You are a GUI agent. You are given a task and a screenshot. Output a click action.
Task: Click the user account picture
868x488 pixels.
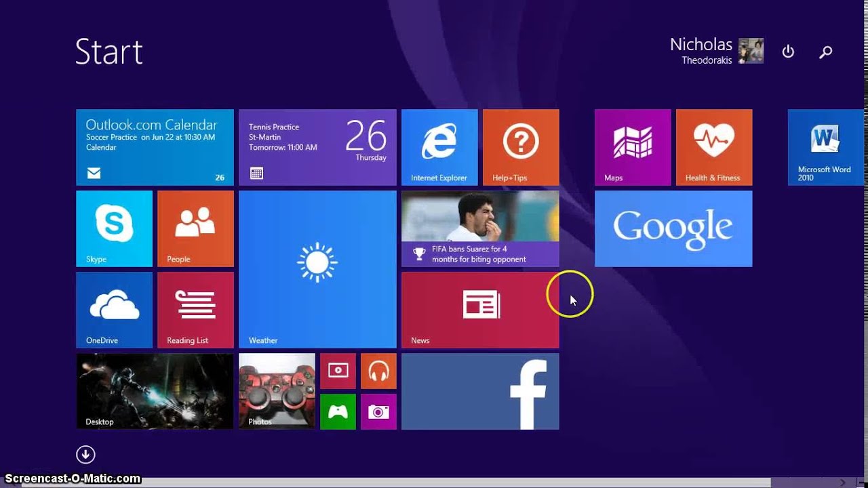751,51
